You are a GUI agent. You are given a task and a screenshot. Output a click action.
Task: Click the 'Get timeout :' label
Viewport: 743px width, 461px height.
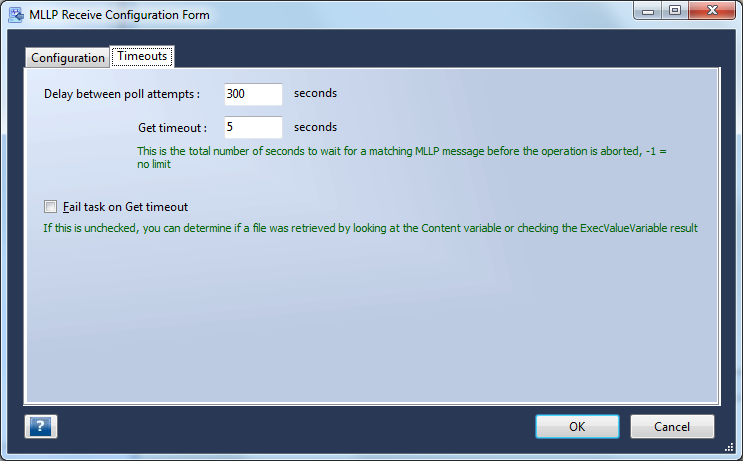point(172,128)
